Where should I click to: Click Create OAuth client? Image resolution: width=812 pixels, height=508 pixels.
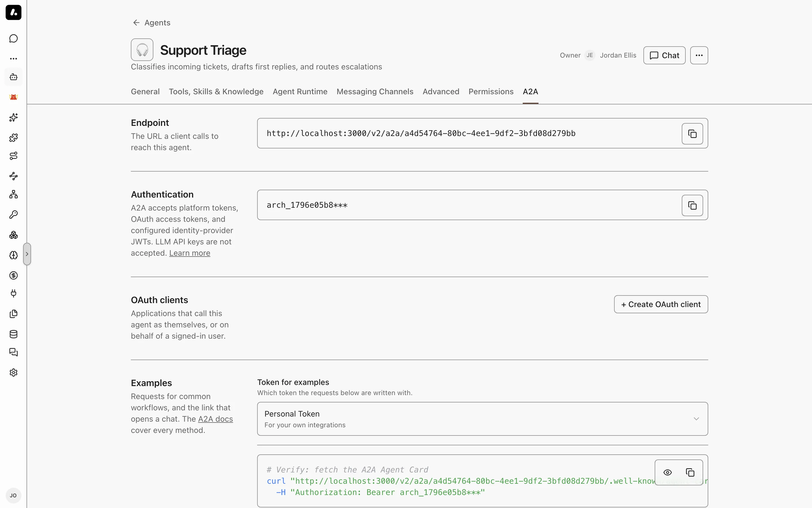click(x=661, y=305)
